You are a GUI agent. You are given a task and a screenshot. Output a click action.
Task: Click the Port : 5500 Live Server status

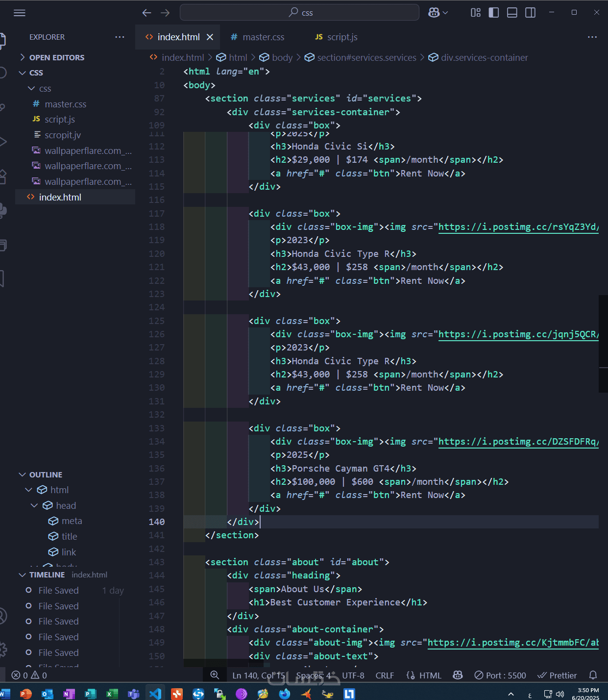[x=500, y=675]
